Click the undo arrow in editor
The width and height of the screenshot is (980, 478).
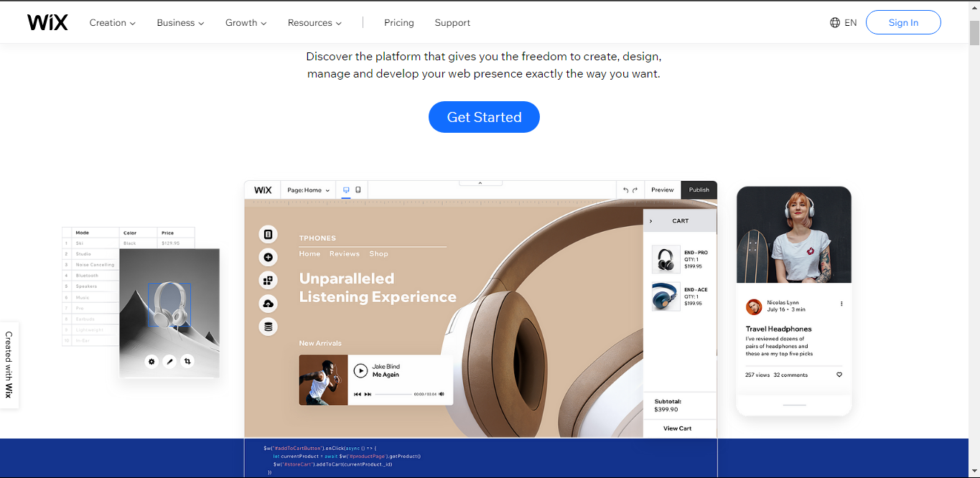click(625, 190)
